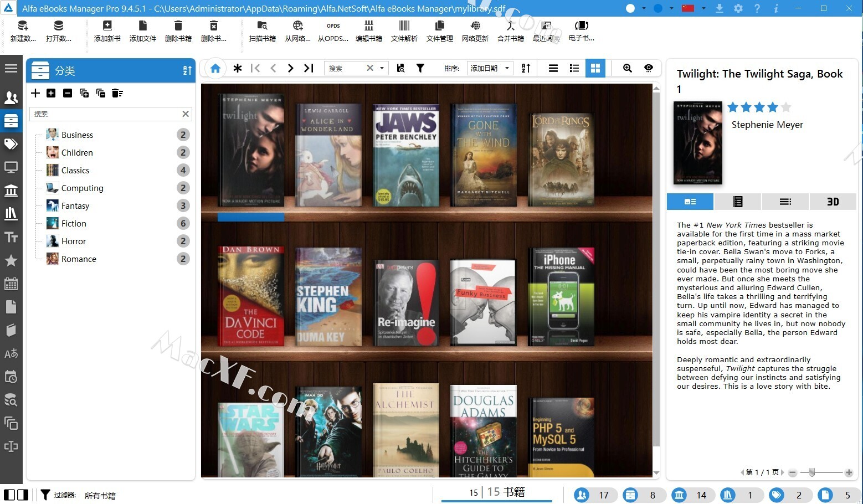Select the Jaws book cover on shelf
Viewport: 863px width, 504px height.
tap(406, 155)
